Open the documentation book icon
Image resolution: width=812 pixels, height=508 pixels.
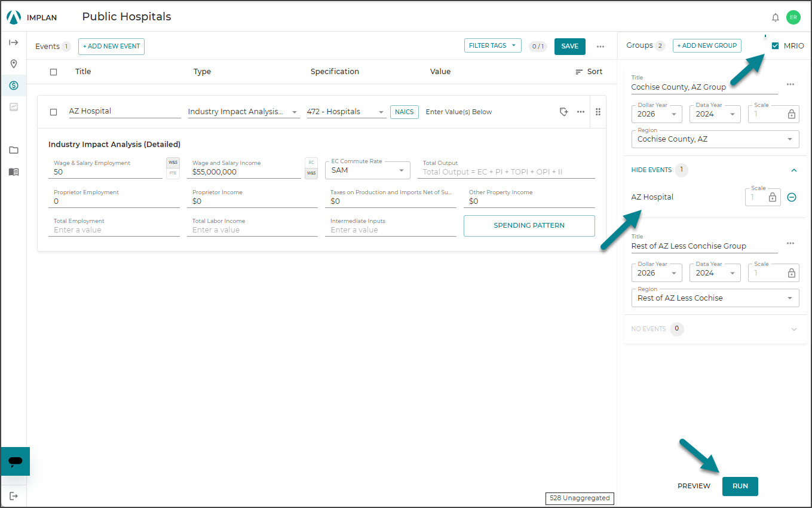[14, 172]
